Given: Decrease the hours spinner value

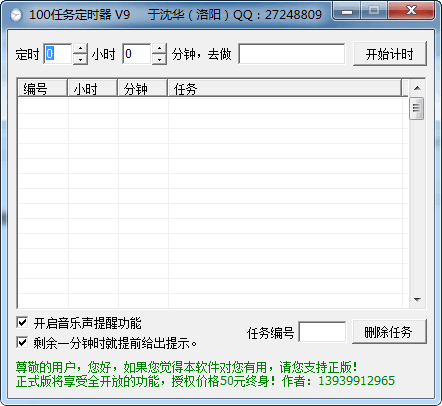Looking at the screenshot, I should 80,59.
